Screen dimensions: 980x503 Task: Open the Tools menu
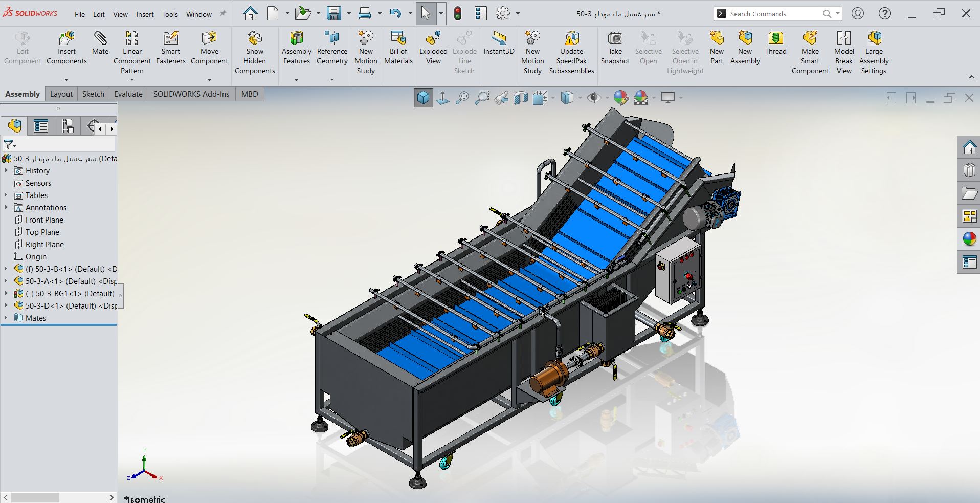[170, 14]
